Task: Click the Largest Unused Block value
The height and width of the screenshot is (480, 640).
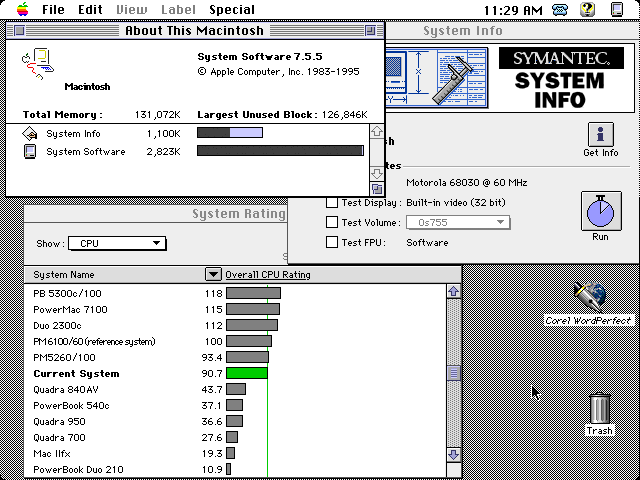Action: click(344, 115)
